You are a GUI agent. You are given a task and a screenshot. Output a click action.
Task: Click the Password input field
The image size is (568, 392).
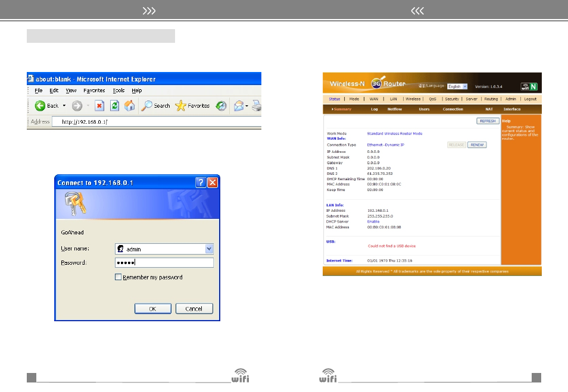164,262
